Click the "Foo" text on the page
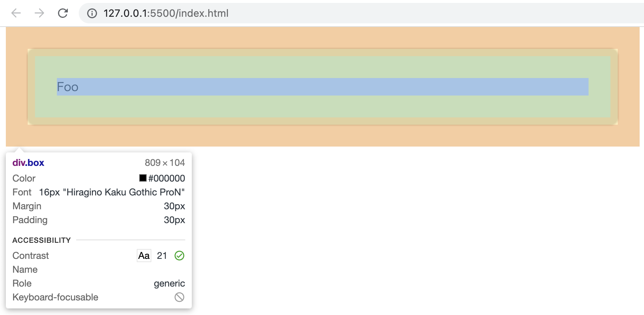 click(67, 87)
